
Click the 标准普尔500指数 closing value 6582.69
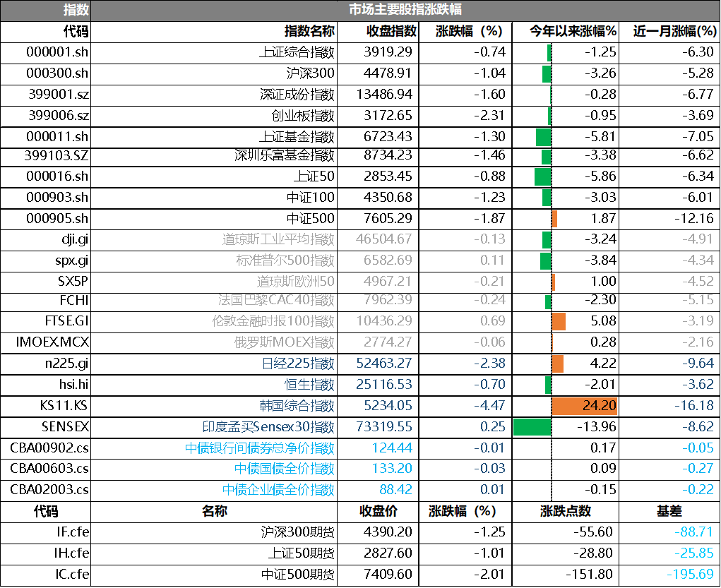(388, 260)
